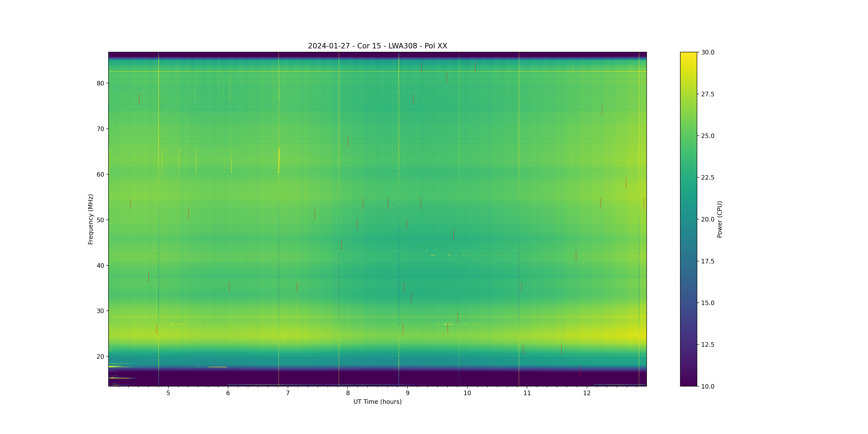The height and width of the screenshot is (434, 868).
Task: Click x-axis tick label 12
Action: (x=587, y=393)
